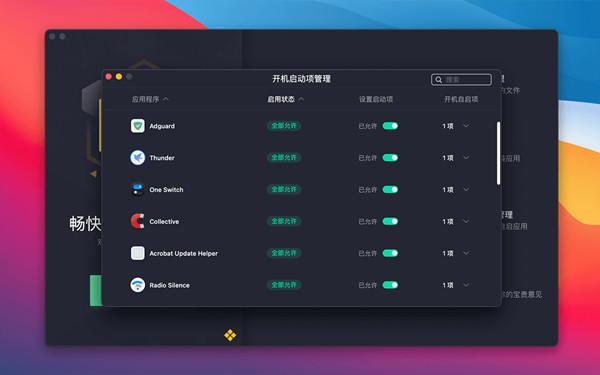This screenshot has height=375, width=600.
Task: Expand Thunder's startup items chevron
Action: 466,158
